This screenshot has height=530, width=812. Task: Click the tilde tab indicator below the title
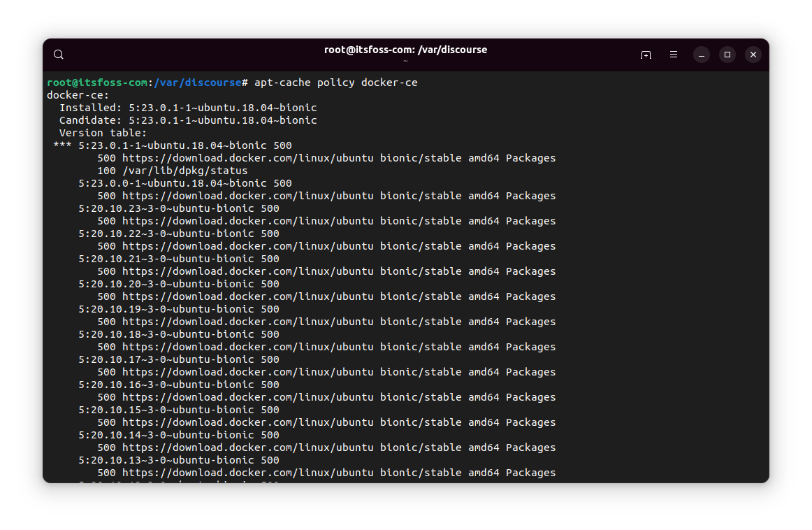pyautogui.click(x=405, y=61)
